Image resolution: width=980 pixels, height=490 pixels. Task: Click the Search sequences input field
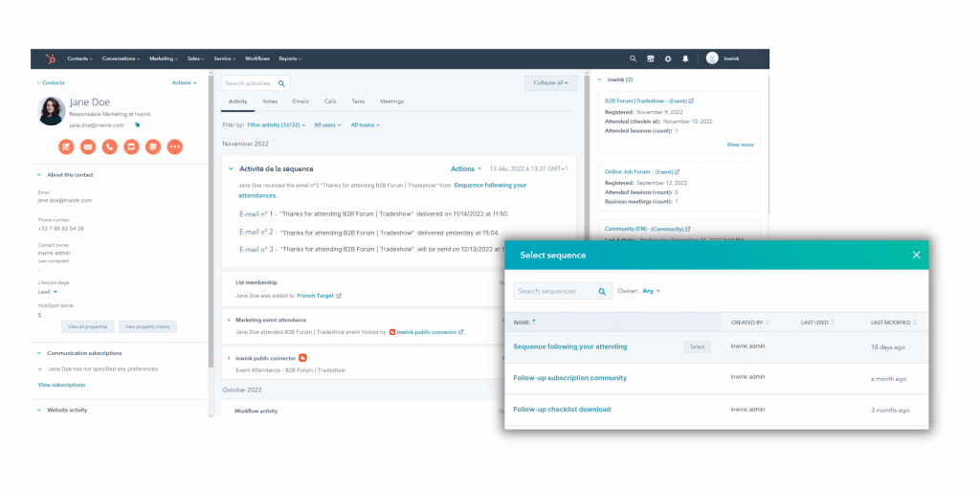555,291
